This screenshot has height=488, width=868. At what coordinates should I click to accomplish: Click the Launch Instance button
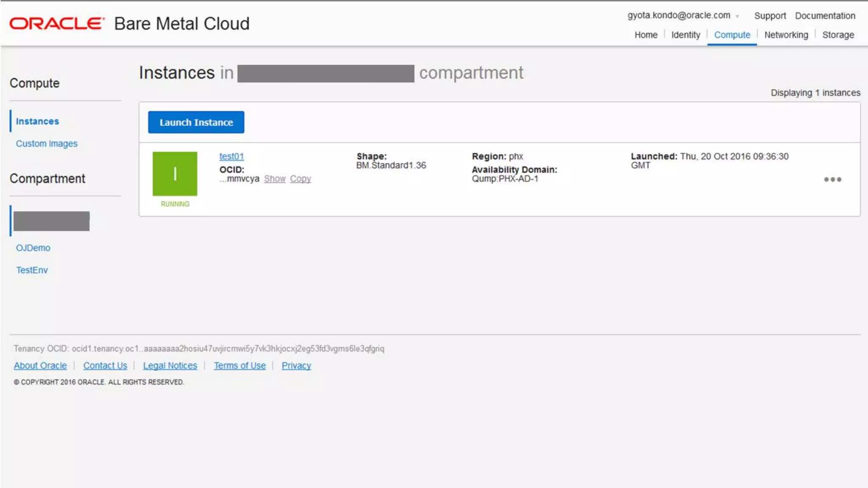196,122
